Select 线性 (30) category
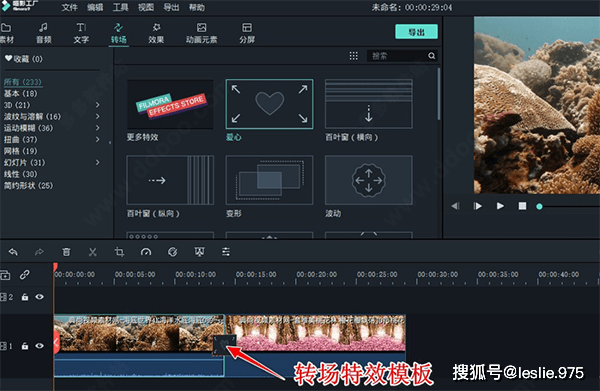 coord(21,174)
